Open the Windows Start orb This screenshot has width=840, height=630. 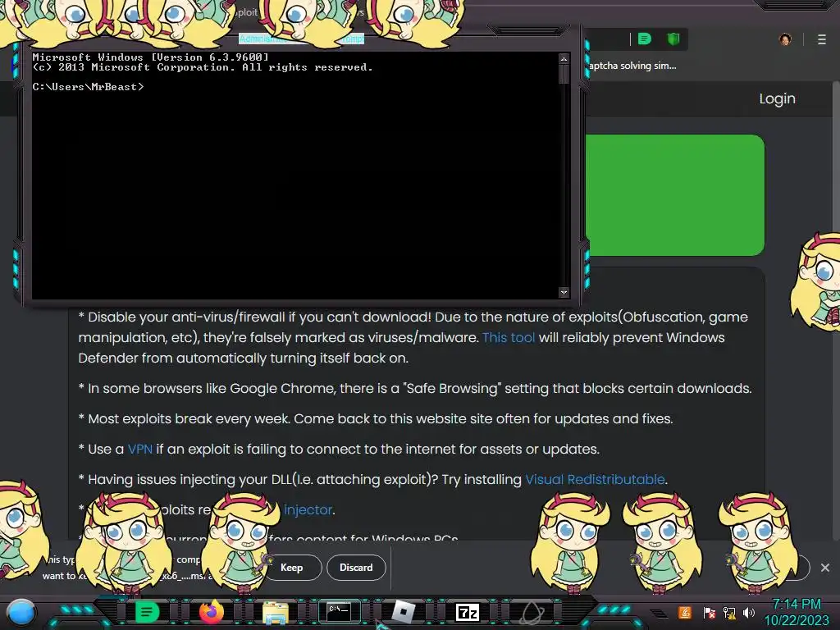coord(21,612)
